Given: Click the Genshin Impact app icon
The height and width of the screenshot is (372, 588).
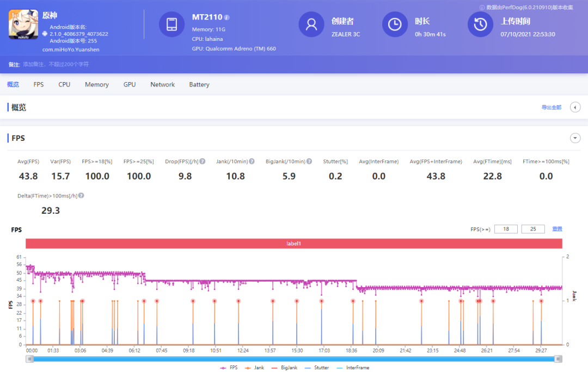Looking at the screenshot, I should coord(23,24).
